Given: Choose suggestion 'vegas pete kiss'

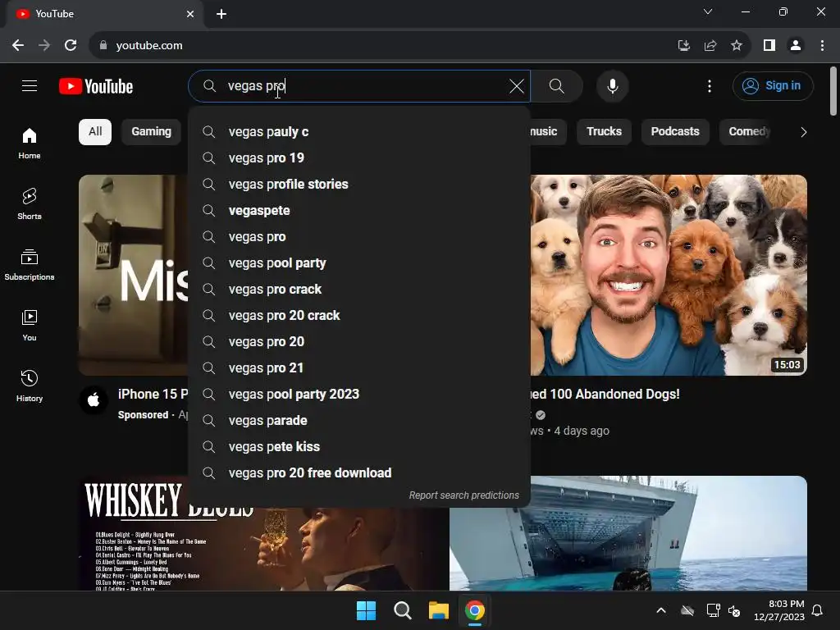Looking at the screenshot, I should [359, 447].
